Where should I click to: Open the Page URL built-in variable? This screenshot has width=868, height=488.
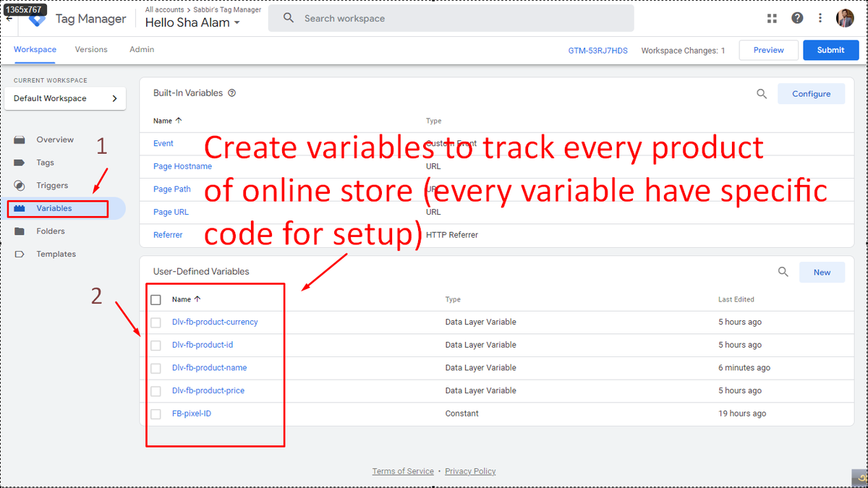pos(171,213)
